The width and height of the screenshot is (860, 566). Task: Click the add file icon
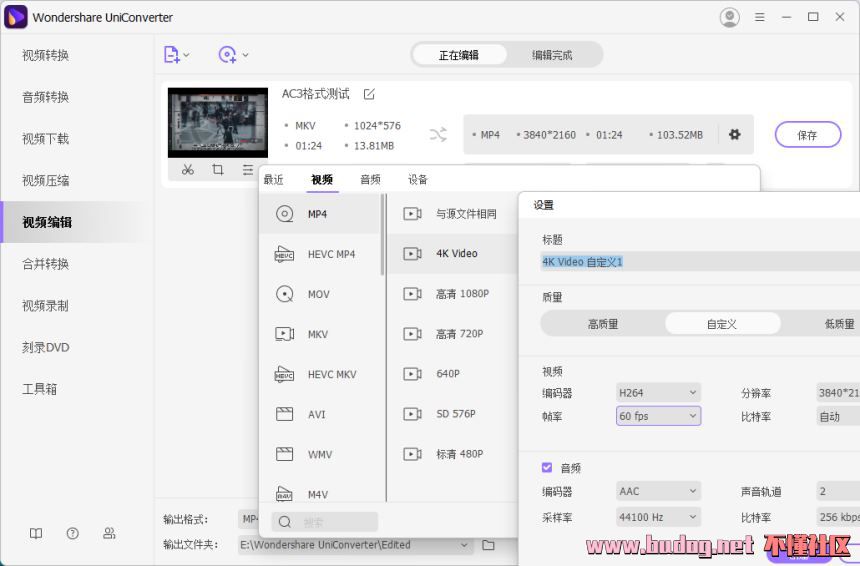(176, 55)
